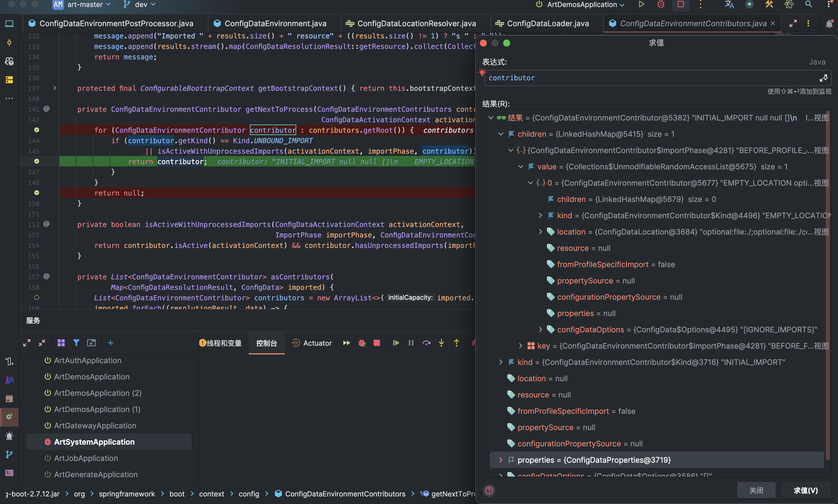
Task: Expand the properties ConfigDataProperties@3719 node
Action: click(501, 460)
